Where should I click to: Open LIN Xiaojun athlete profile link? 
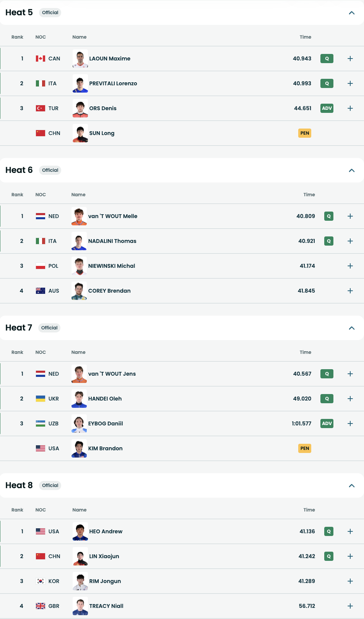point(104,556)
